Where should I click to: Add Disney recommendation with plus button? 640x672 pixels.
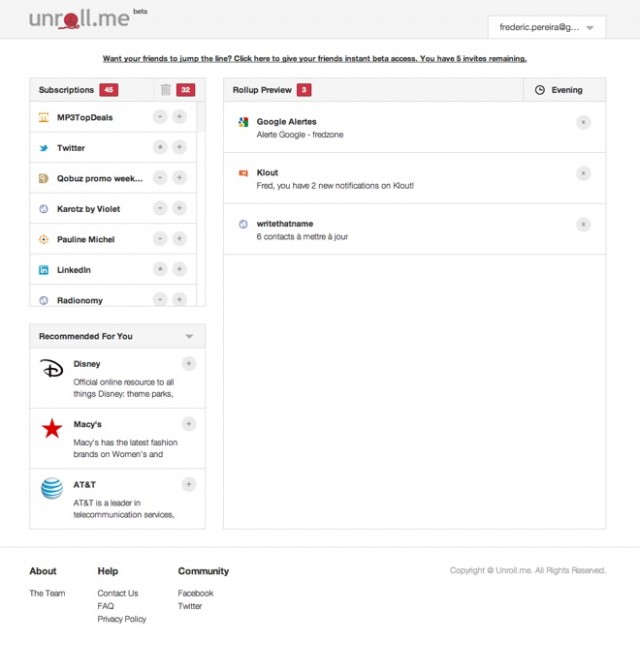[x=189, y=363]
